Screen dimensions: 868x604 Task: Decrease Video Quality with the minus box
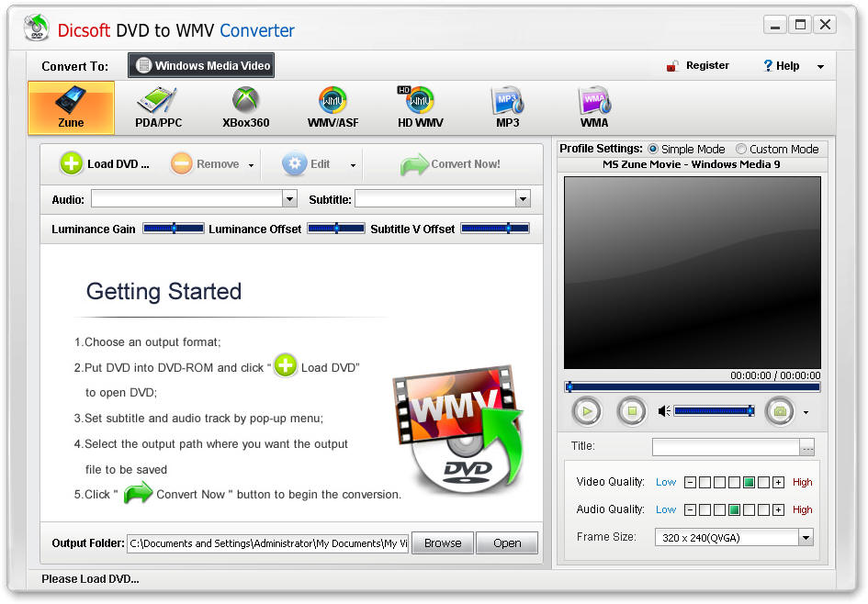coord(690,482)
